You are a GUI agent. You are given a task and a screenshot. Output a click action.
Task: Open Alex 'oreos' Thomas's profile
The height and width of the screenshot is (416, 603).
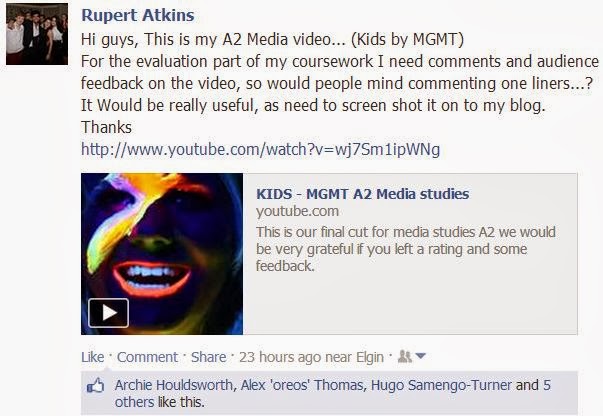click(302, 385)
